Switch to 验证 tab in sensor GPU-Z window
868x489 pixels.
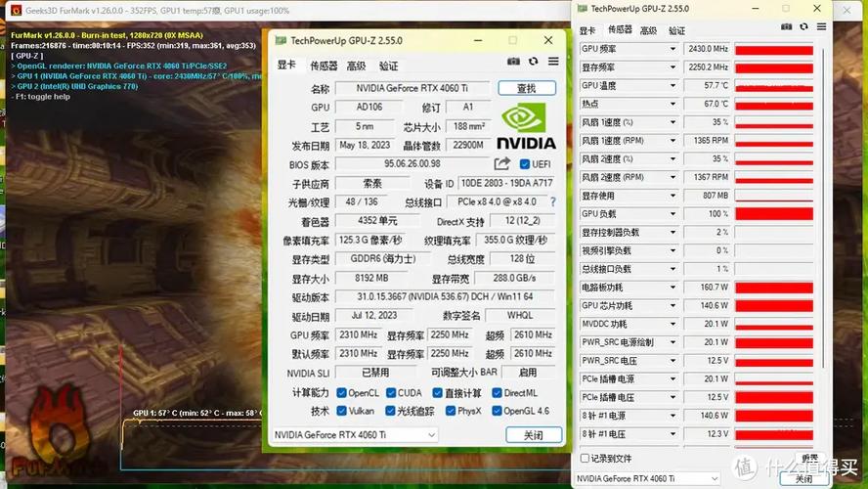tap(676, 30)
